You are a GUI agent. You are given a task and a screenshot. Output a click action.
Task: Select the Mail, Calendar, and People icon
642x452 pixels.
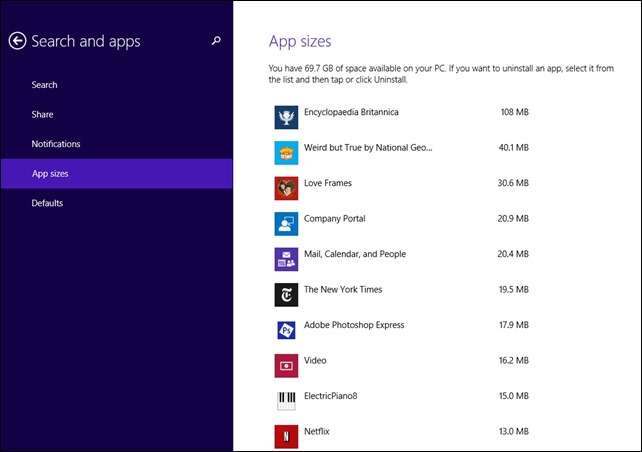coord(286,259)
